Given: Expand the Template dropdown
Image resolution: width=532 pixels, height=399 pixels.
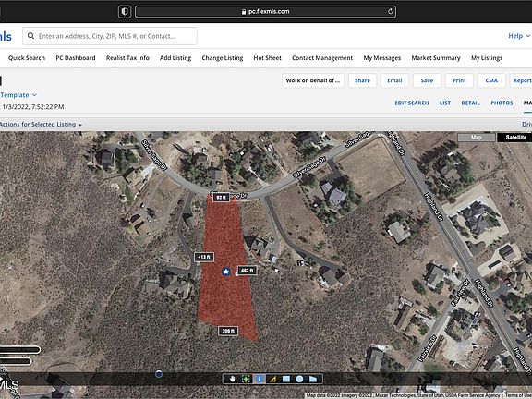Looking at the screenshot, I should click(18, 95).
